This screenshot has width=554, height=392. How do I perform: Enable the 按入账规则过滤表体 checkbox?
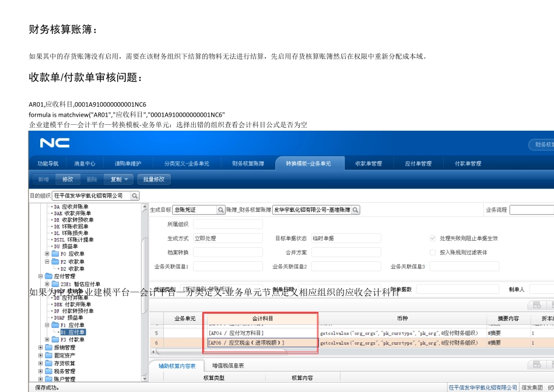click(x=433, y=253)
